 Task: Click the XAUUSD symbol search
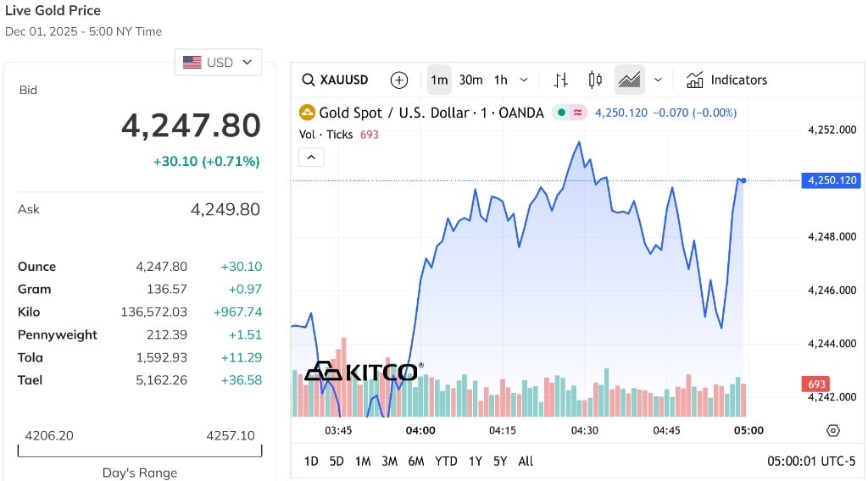click(336, 80)
